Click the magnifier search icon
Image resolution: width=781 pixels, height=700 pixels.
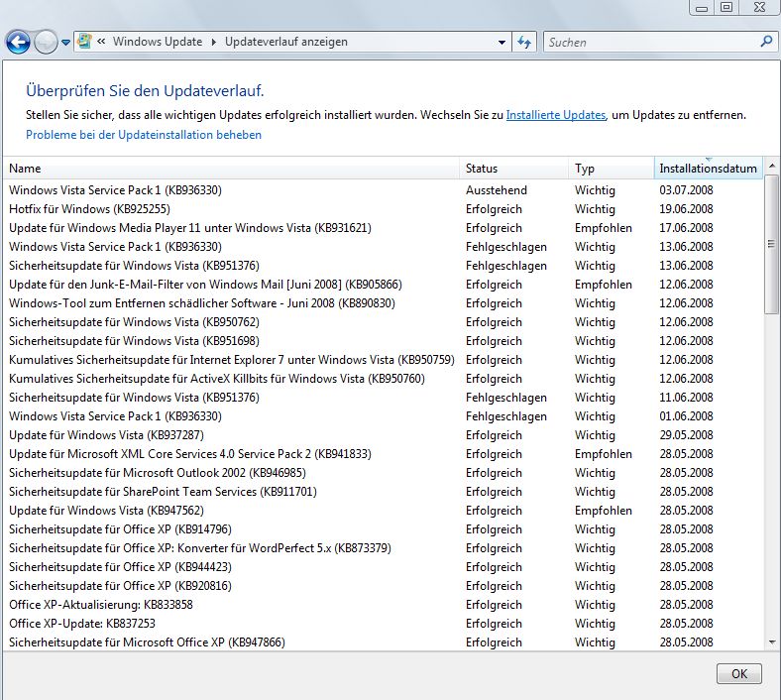coord(766,42)
